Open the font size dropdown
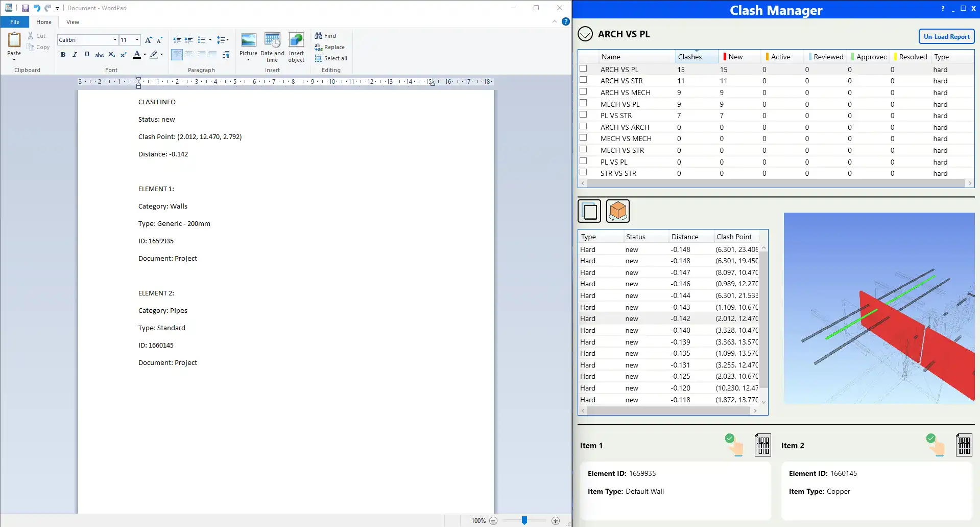 click(136, 39)
